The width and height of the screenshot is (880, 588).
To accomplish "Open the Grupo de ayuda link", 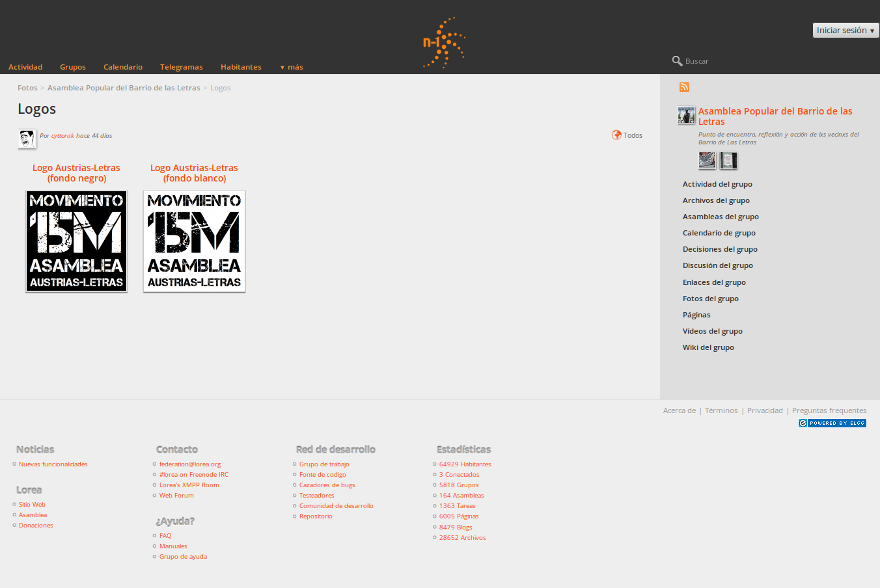I will point(183,557).
